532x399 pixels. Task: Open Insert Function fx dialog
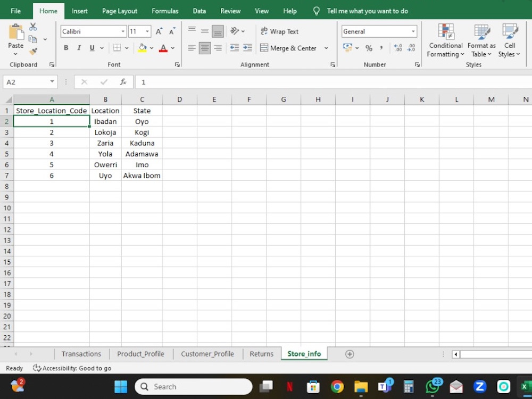coord(123,82)
